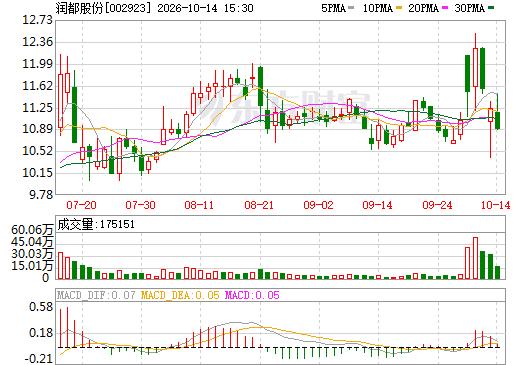
Task: Click the 09-02 date axis label
Action: click(318, 205)
